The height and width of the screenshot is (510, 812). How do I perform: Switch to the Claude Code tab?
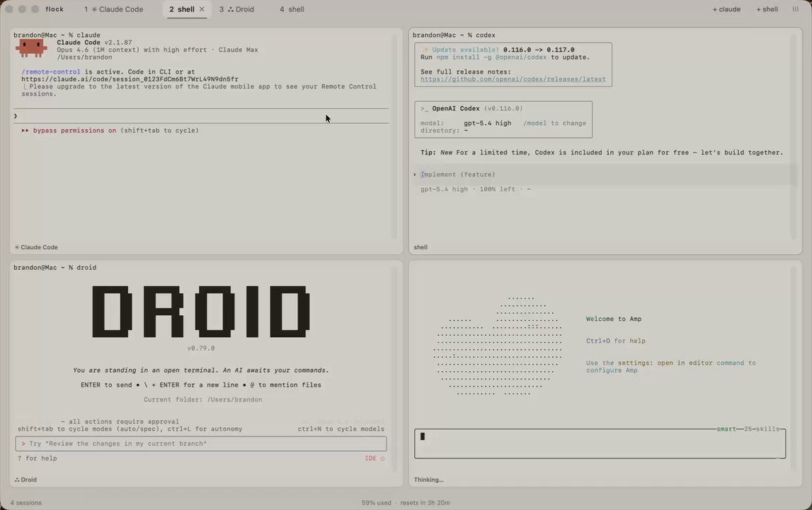(114, 9)
